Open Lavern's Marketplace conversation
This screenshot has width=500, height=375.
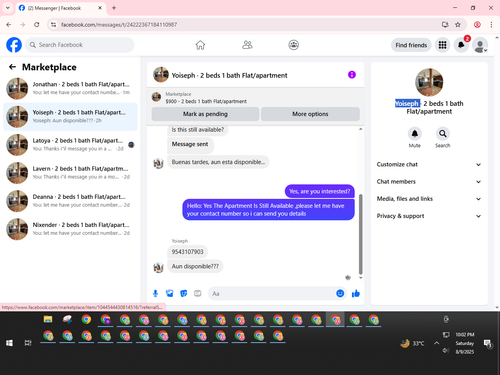[70, 173]
